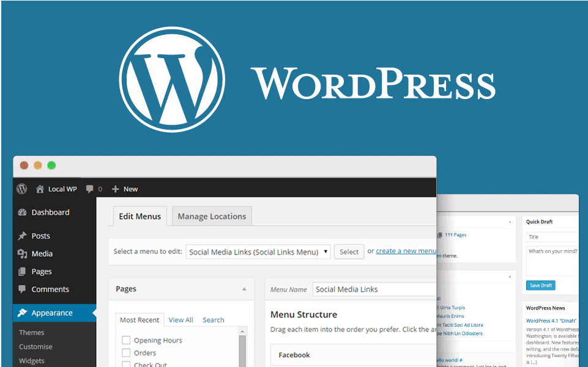Open Nibh Un Odiosters link
588x367 pixels.
pyautogui.click(x=460, y=333)
